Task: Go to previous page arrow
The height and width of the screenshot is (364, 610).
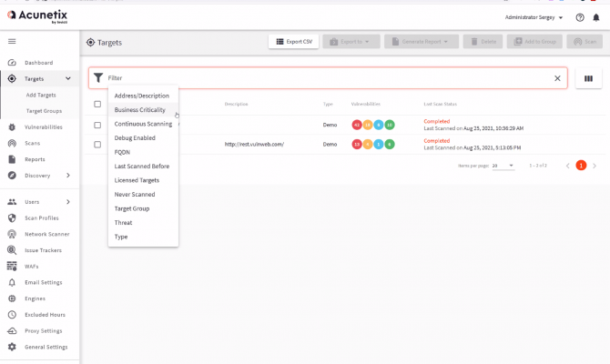Action: 567,166
